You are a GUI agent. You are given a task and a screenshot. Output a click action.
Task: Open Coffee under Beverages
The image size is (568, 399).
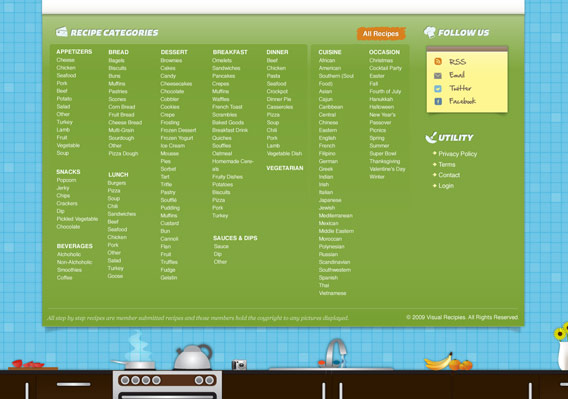64,278
